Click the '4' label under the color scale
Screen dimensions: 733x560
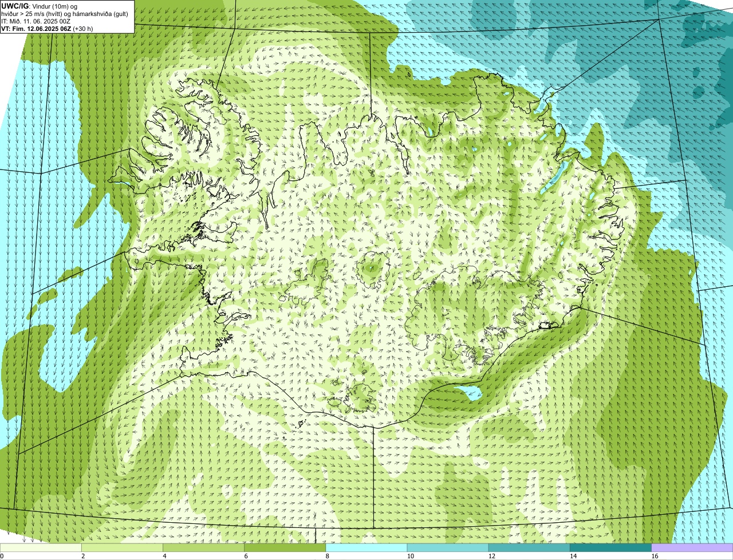164,556
